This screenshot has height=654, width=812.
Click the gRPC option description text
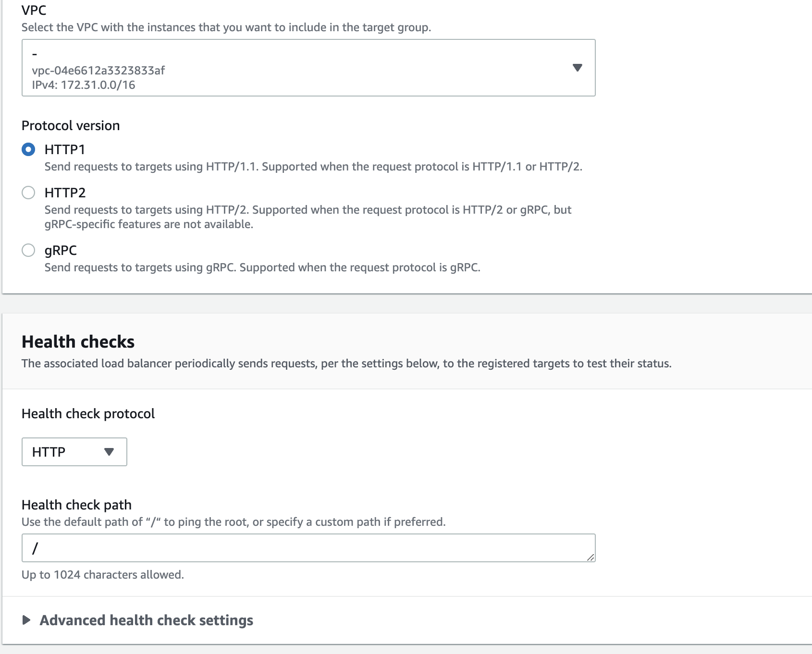[x=262, y=267]
